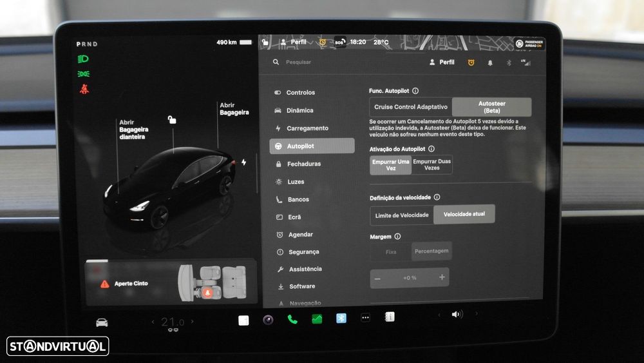Tap the Aperte Cinto seatbelt warning
644x363 pixels.
point(124,284)
